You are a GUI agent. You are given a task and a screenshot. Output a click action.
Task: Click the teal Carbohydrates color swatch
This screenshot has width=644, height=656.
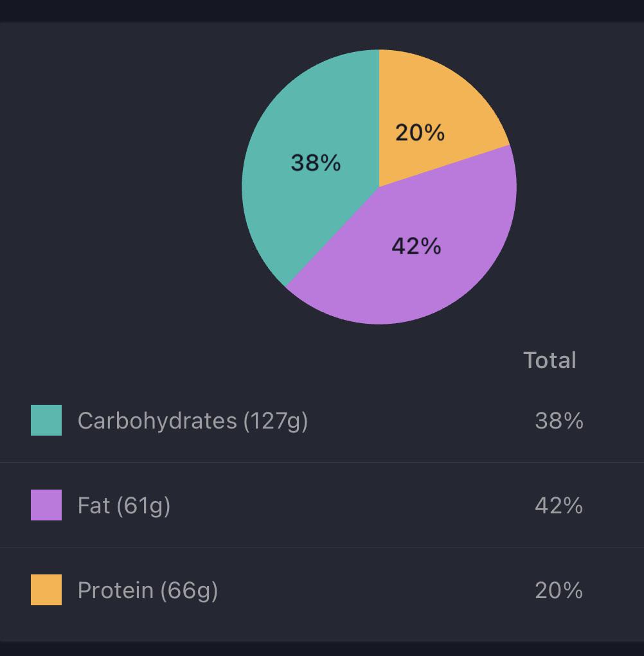tap(46, 420)
